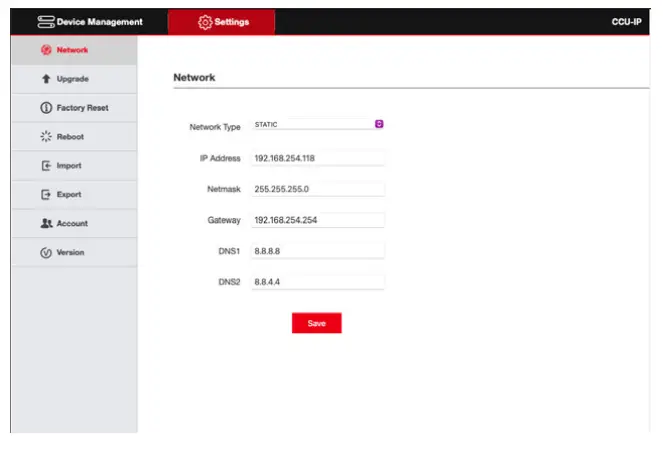Image resolution: width=663 pixels, height=453 pixels.
Task: Click the CCU-IP label in header
Action: click(x=627, y=22)
